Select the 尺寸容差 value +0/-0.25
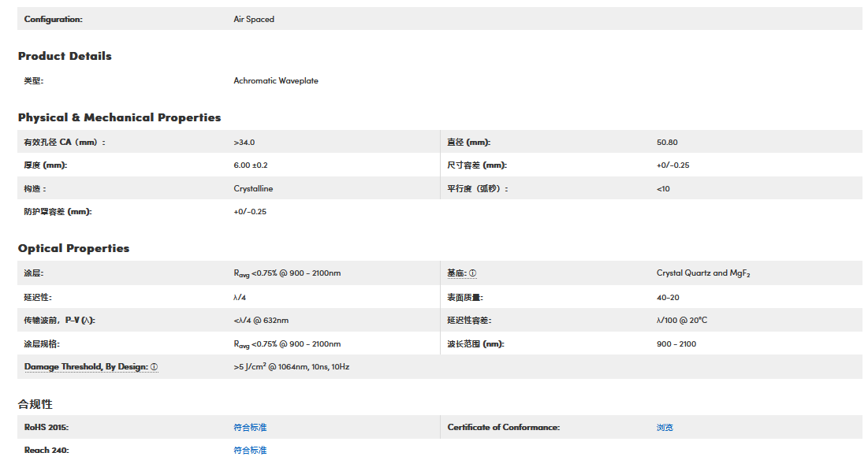This screenshot has height=475, width=868. click(x=673, y=165)
